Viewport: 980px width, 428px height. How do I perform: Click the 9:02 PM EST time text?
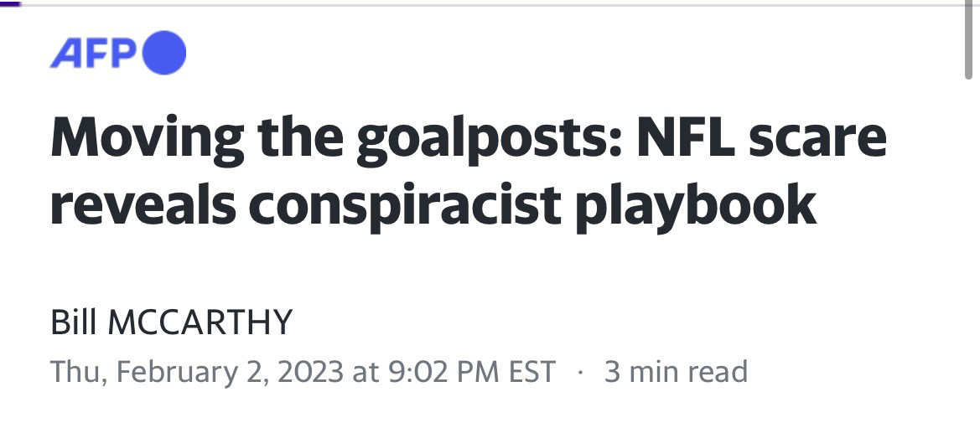click(x=471, y=371)
